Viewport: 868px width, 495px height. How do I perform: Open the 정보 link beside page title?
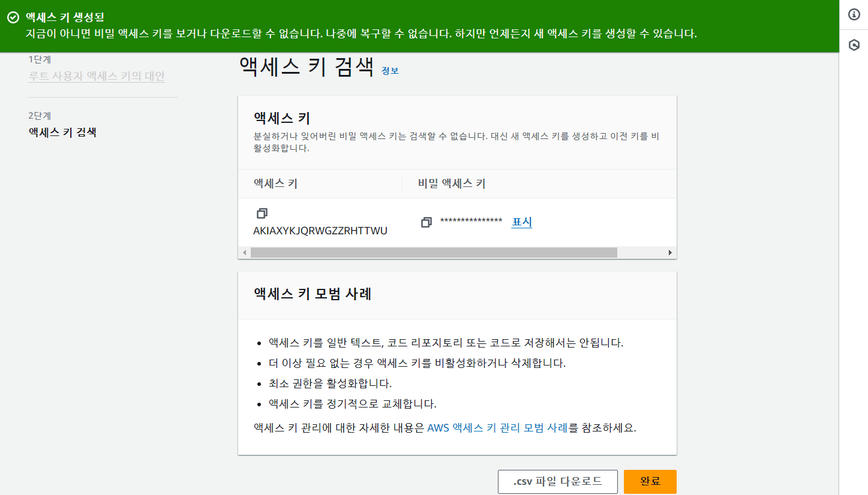390,71
